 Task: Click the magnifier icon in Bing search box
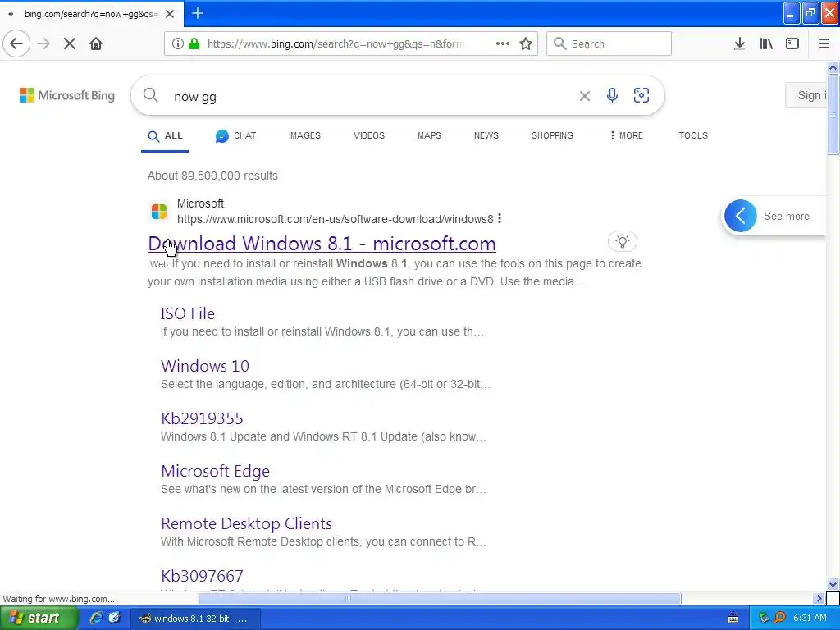pyautogui.click(x=151, y=95)
